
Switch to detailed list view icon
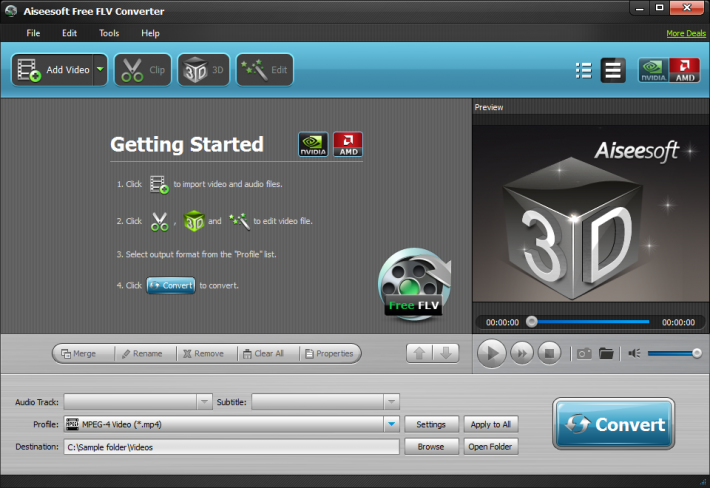[x=583, y=71]
